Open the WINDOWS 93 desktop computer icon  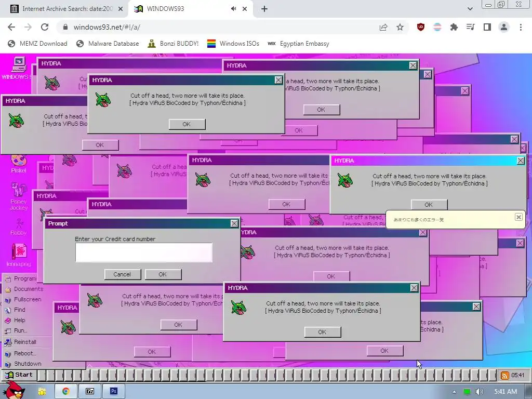point(18,69)
